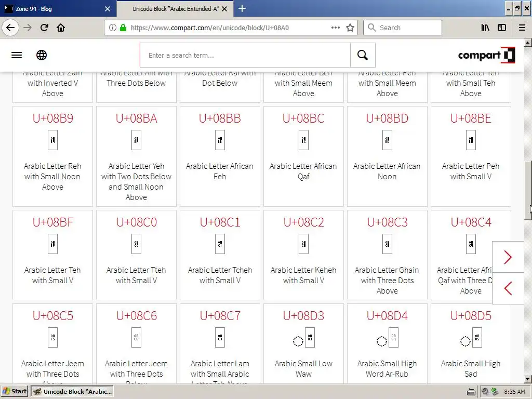Click the address bar URL
532x399 pixels.
[x=210, y=28]
